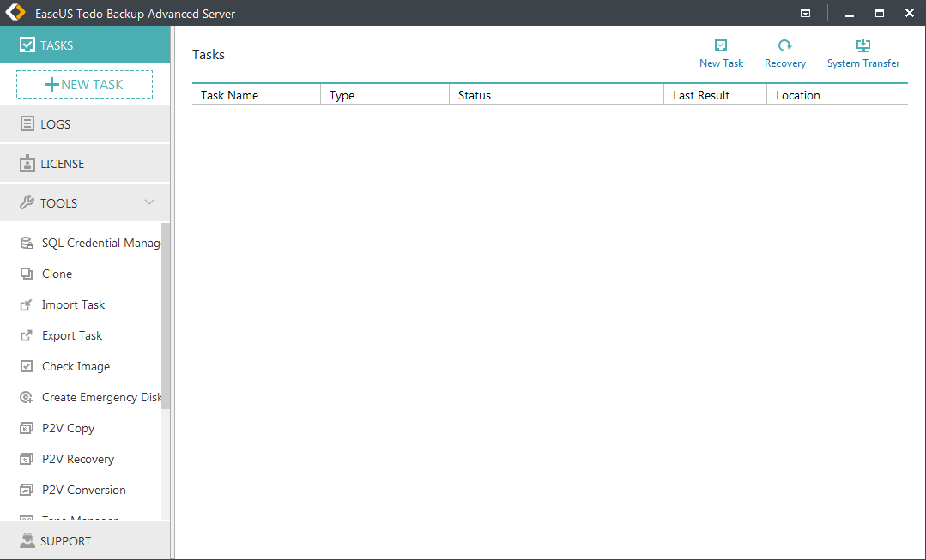Click the dashed NEW TASK button
The width and height of the screenshot is (926, 560).
tap(84, 84)
